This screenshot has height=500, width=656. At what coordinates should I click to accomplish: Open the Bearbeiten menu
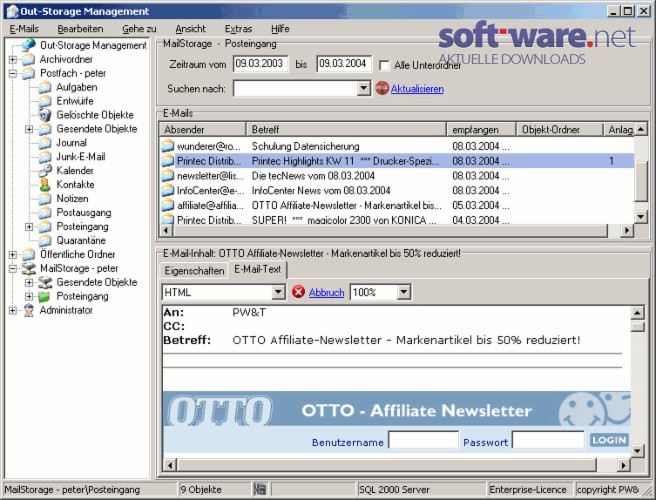pyautogui.click(x=80, y=29)
